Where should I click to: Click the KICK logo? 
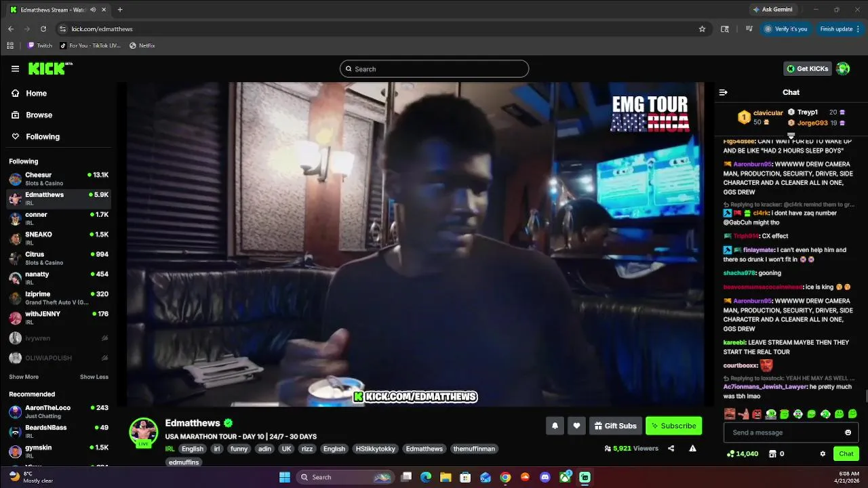click(50, 68)
